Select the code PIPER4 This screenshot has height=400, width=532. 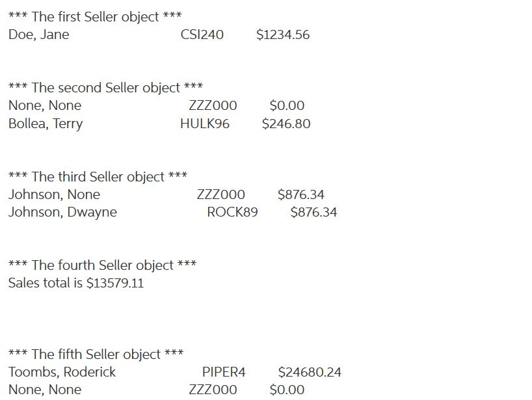pyautogui.click(x=224, y=372)
